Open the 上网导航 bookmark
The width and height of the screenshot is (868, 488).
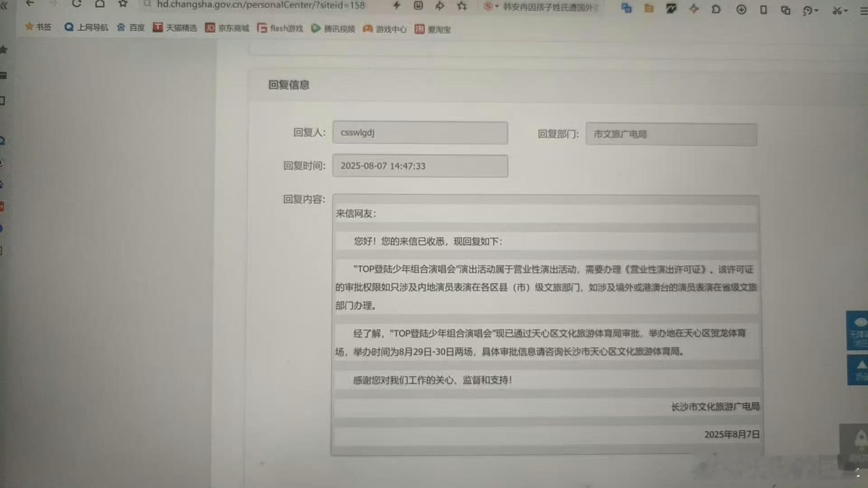pyautogui.click(x=86, y=27)
